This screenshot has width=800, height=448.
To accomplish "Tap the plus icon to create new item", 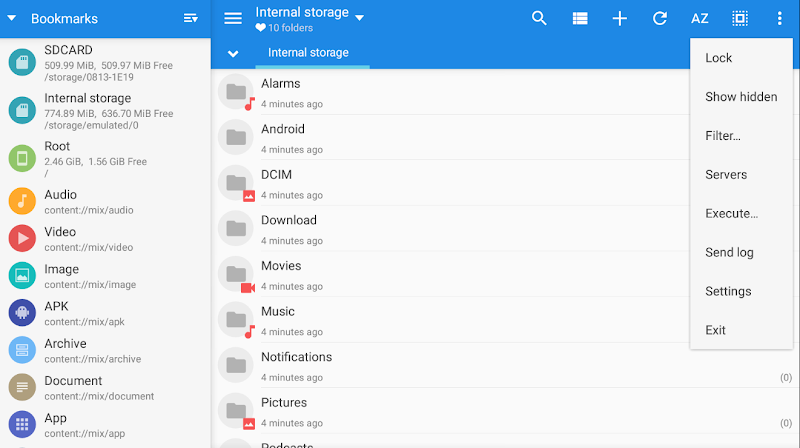I will 620,19.
